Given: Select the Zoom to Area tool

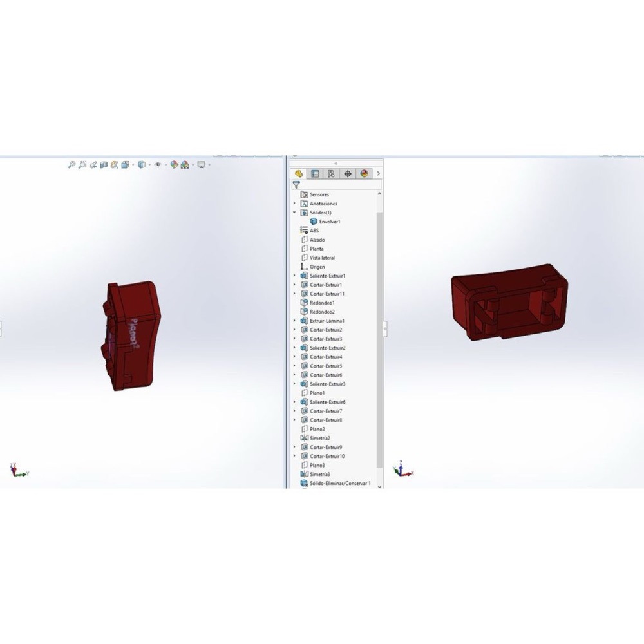Looking at the screenshot, I should point(82,165).
